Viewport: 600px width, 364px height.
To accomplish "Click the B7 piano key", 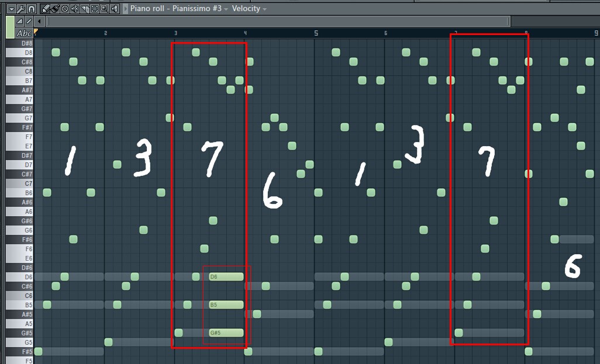I will (x=20, y=81).
